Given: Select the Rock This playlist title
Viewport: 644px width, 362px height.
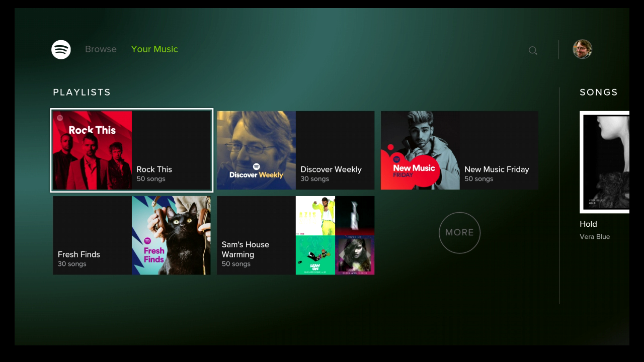Looking at the screenshot, I should pos(154,169).
